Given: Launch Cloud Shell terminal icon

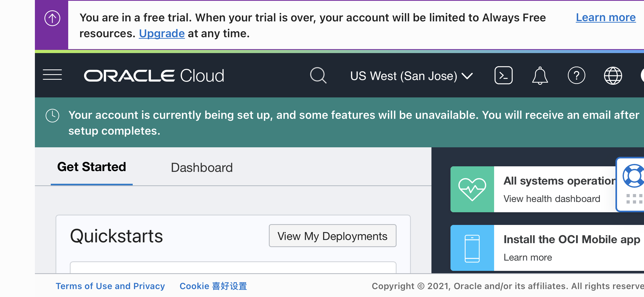Looking at the screenshot, I should coord(503,76).
